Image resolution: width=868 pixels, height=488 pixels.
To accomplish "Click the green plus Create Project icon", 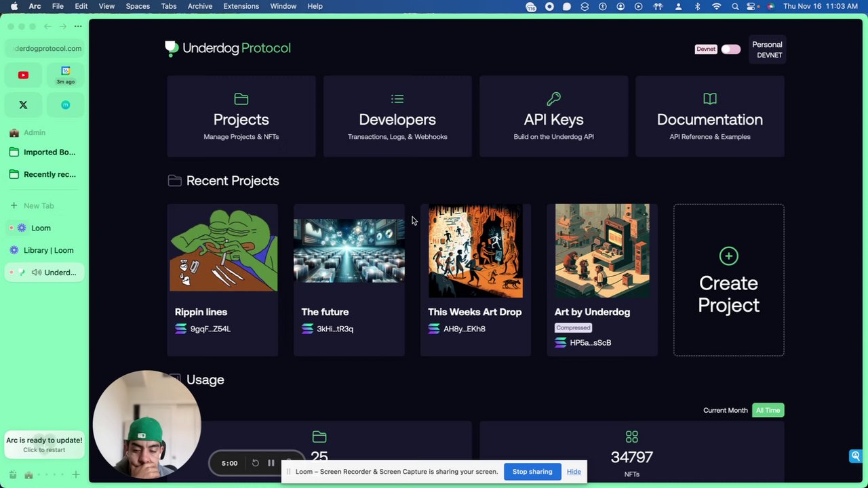I will (729, 256).
